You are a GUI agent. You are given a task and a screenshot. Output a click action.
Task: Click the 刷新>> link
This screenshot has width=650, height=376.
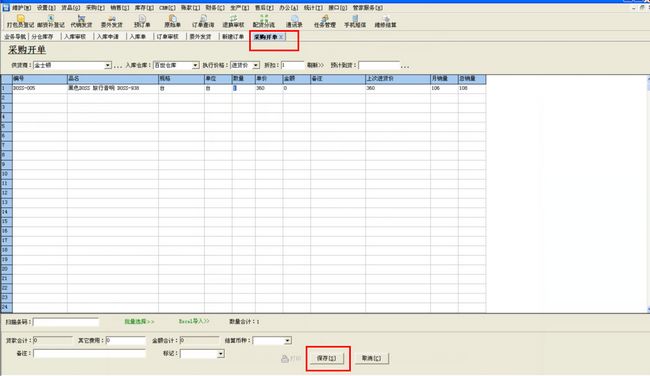point(315,65)
